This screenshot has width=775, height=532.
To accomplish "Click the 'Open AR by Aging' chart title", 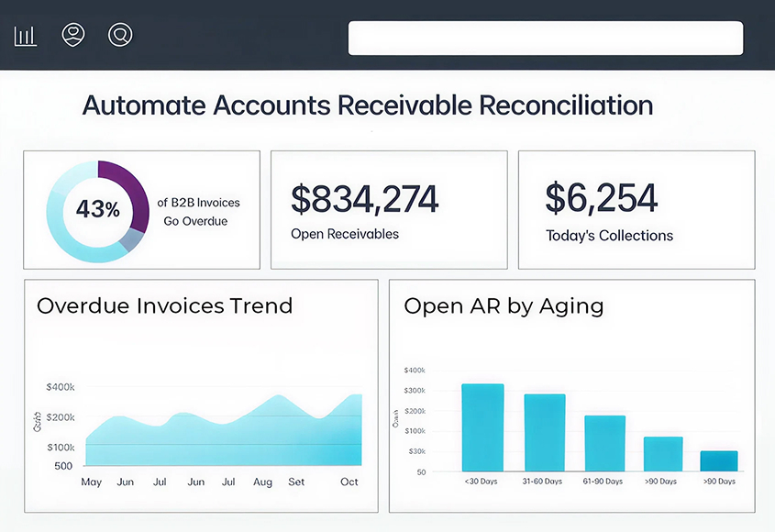I will 504,306.
